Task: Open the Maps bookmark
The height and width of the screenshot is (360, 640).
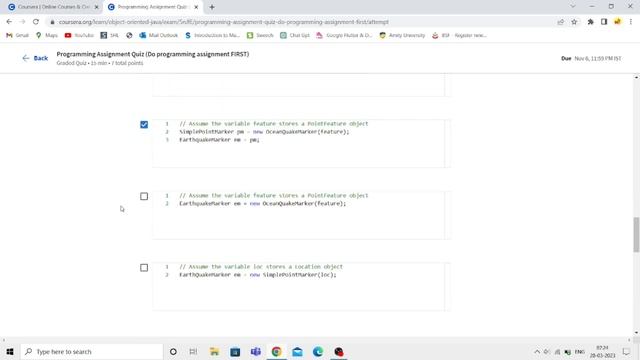Action: click(47, 36)
